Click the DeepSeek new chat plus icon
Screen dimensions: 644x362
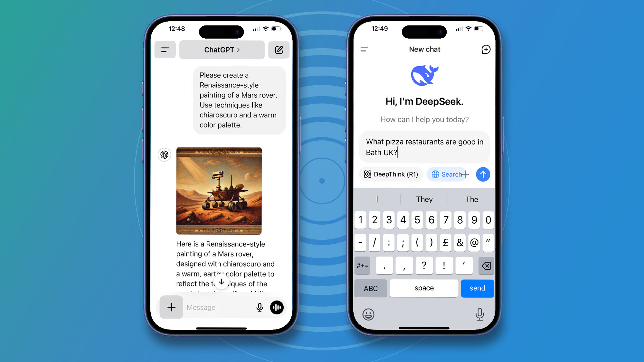(485, 49)
